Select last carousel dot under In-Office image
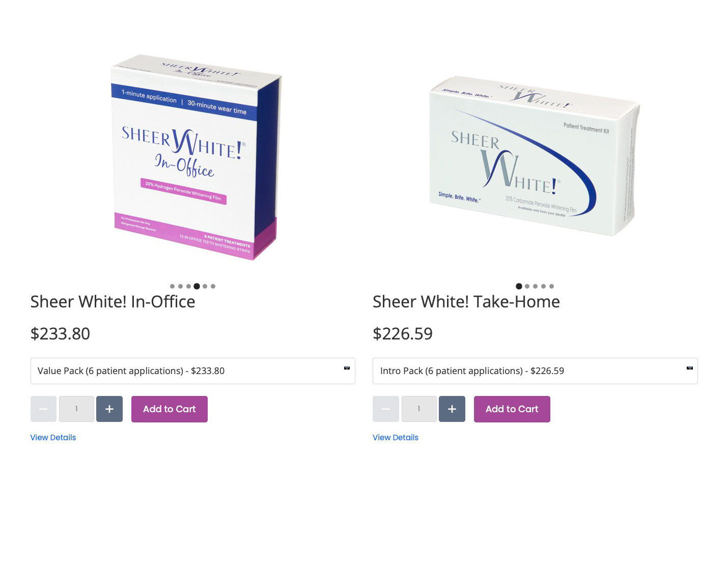The image size is (728, 569). [213, 286]
